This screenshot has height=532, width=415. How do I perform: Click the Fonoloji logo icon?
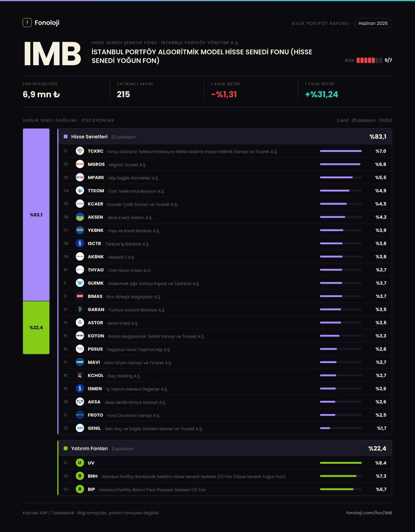point(27,23)
